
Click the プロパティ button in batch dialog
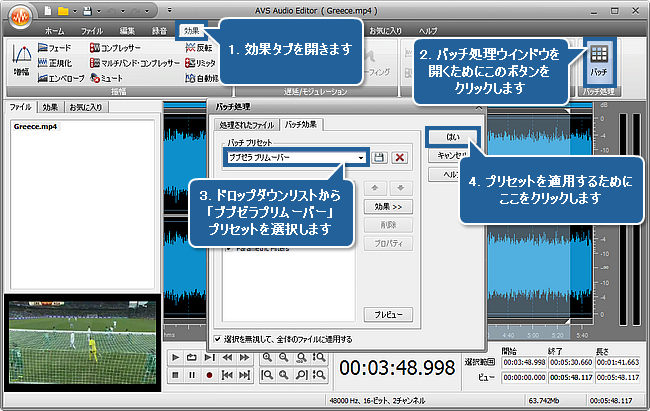pyautogui.click(x=388, y=243)
